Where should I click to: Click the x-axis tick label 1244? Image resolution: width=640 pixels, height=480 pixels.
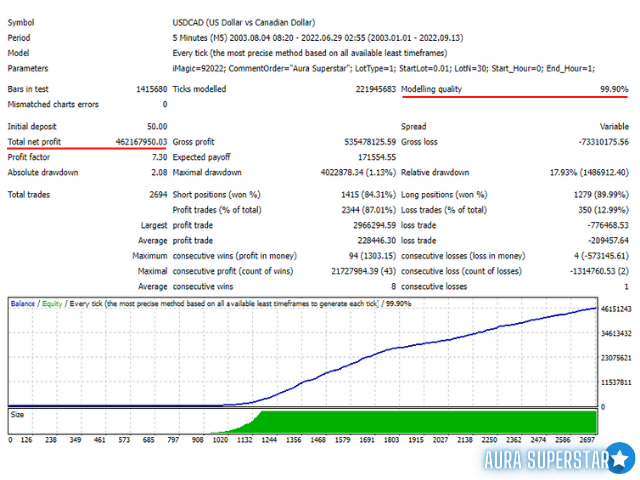(x=269, y=440)
